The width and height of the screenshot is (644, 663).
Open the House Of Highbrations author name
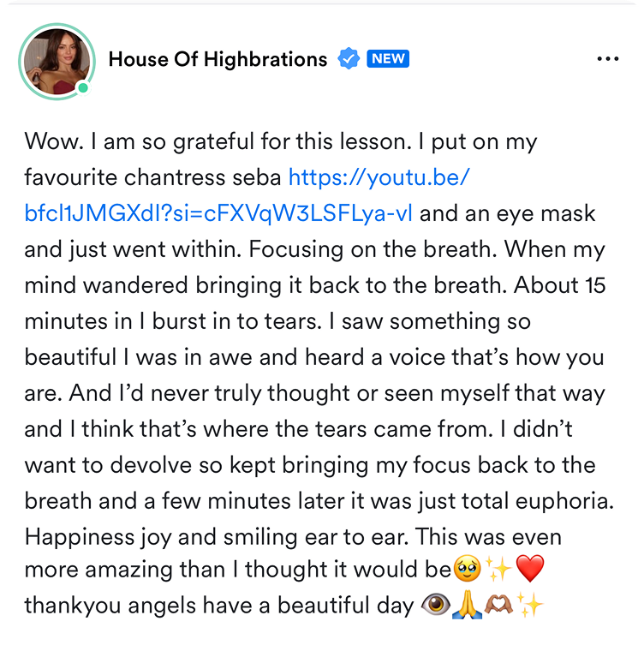pos(218,59)
